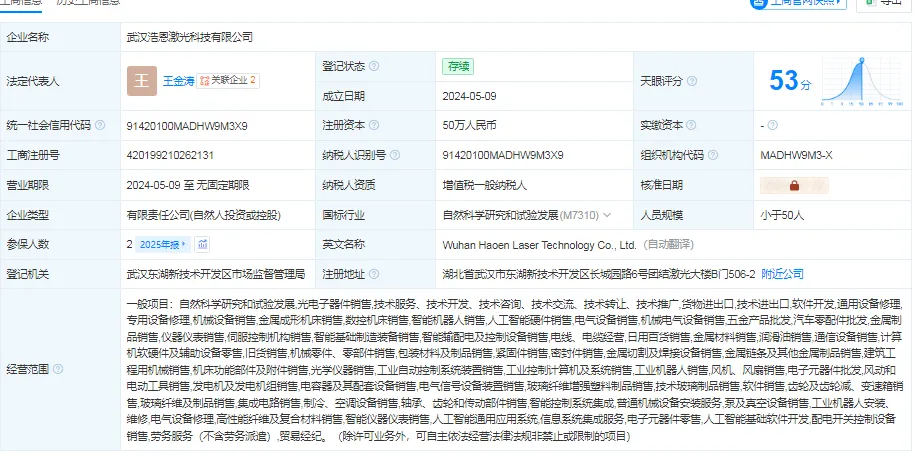
Task: Click the 53分 score value
Action: pos(790,81)
